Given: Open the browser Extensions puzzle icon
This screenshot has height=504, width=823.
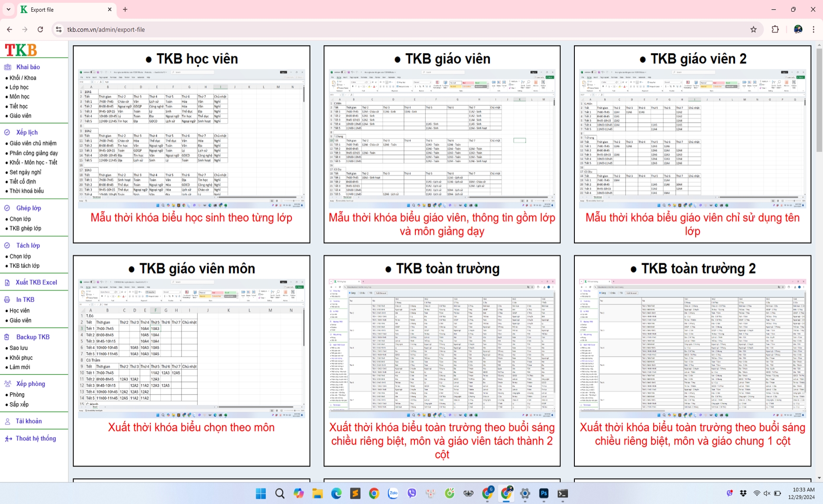Looking at the screenshot, I should [x=775, y=29].
